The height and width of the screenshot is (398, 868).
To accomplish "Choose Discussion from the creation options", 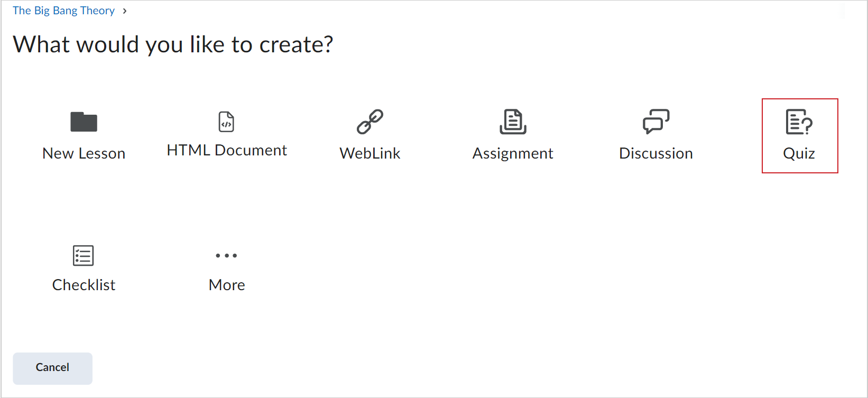I will pyautogui.click(x=656, y=136).
